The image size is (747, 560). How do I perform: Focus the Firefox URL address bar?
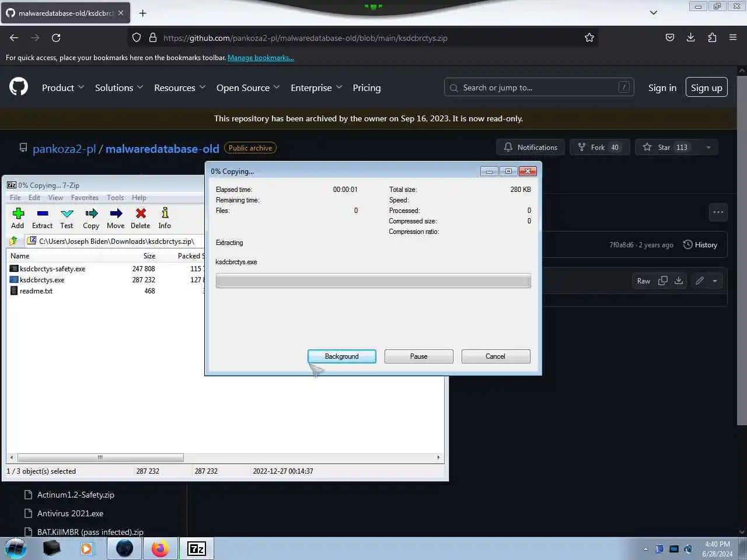click(x=362, y=38)
